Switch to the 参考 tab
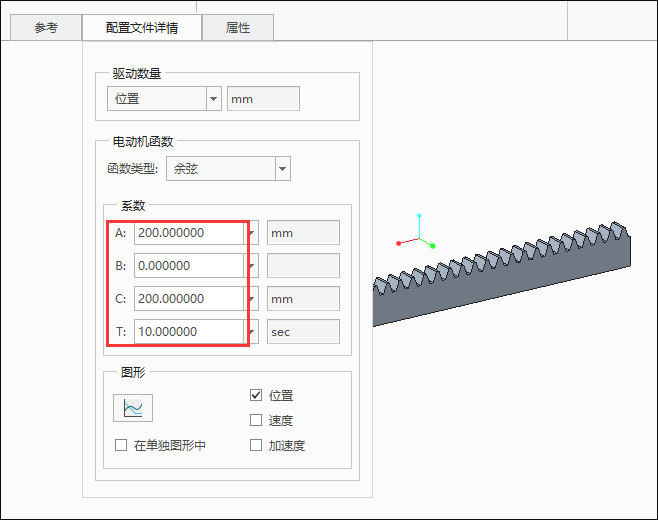Viewport: 658px width, 520px height. (46, 28)
